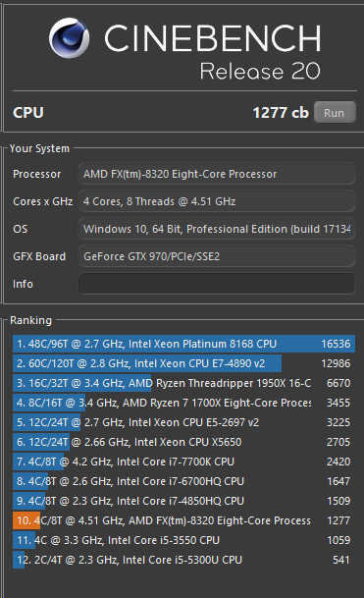Select the Xeon X5650 ranking entry
364x598 pixels.
pos(183,442)
